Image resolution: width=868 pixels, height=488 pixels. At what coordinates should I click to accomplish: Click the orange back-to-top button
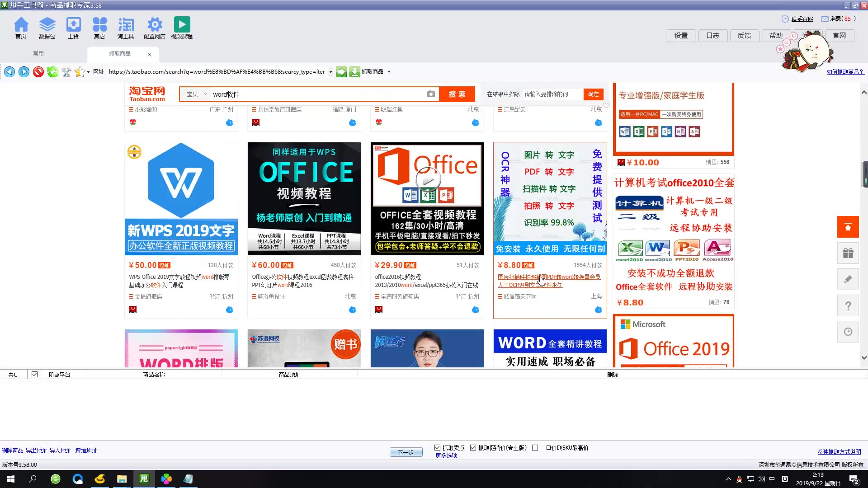848,227
